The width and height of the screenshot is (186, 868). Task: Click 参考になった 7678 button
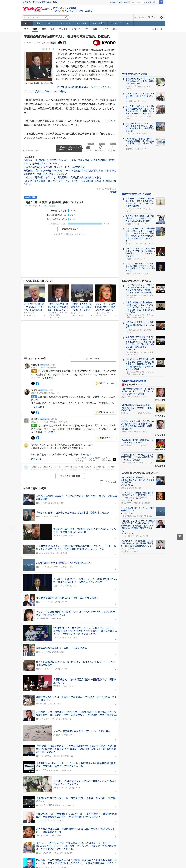105,384
